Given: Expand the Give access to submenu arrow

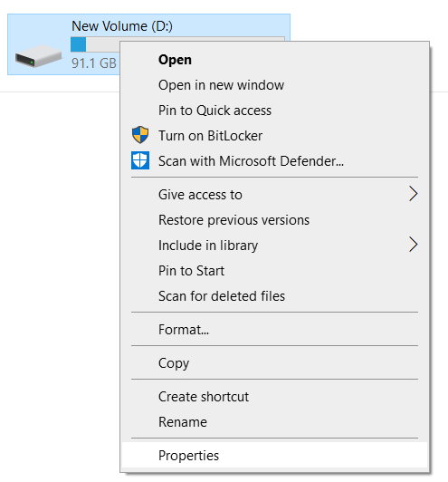Looking at the screenshot, I should tap(414, 194).
